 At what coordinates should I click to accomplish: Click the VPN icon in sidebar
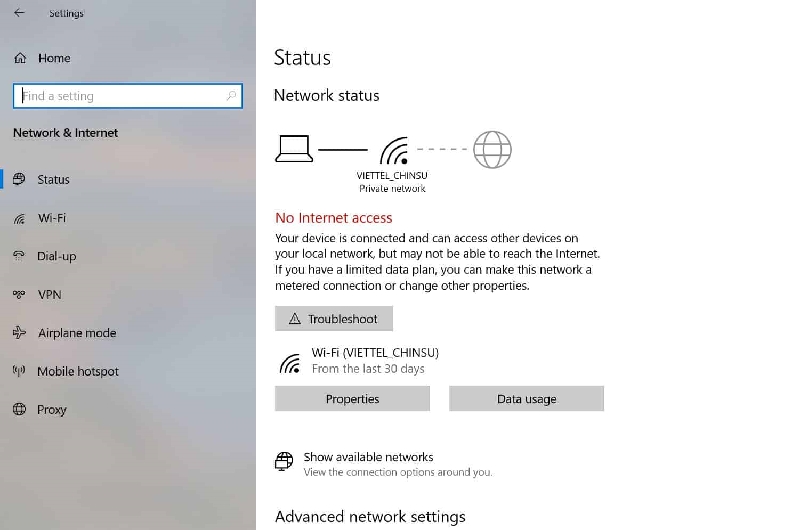(x=19, y=294)
